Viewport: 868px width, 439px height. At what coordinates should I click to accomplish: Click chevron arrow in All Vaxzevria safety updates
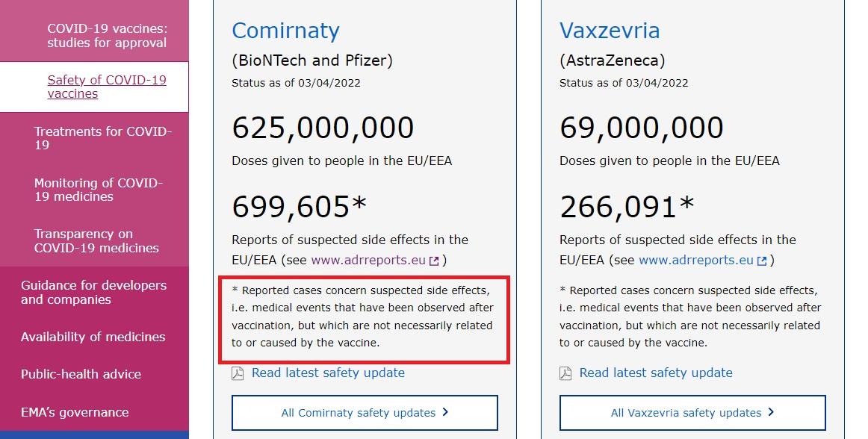click(x=771, y=412)
